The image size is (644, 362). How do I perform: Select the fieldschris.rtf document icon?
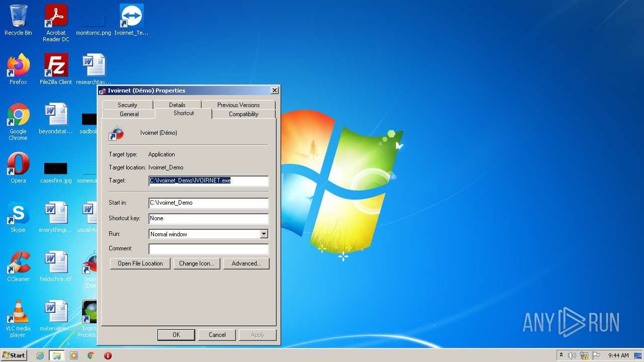click(x=56, y=266)
